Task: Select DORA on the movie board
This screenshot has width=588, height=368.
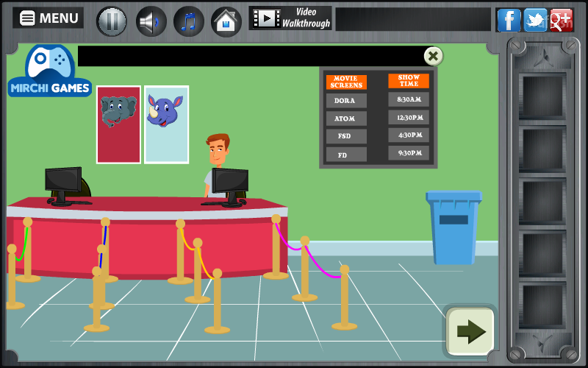Action: tap(346, 101)
